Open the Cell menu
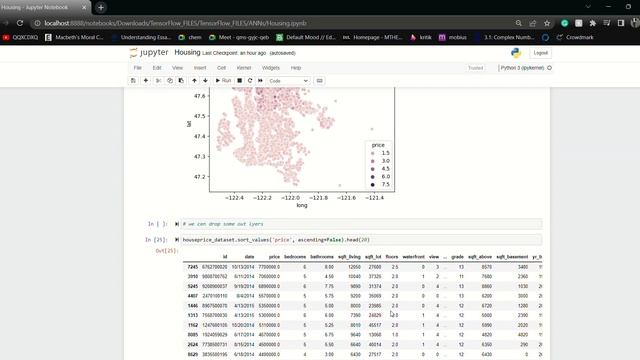640x360 pixels. (x=221, y=68)
